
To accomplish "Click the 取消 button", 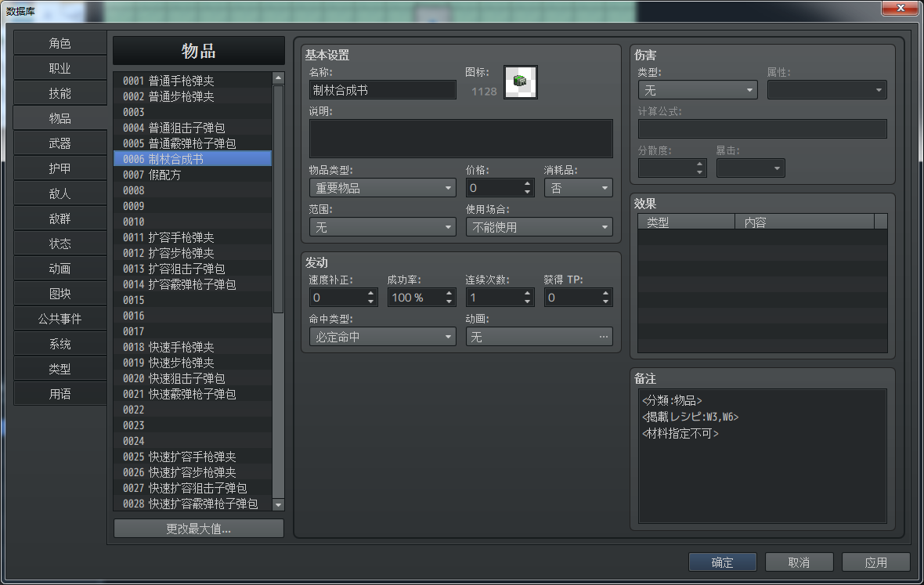I will pyautogui.click(x=799, y=562).
